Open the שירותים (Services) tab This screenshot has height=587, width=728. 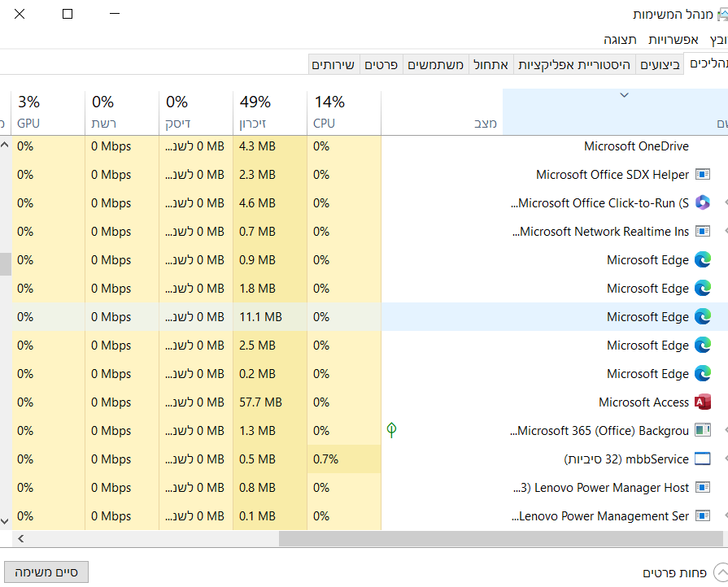tap(333, 64)
